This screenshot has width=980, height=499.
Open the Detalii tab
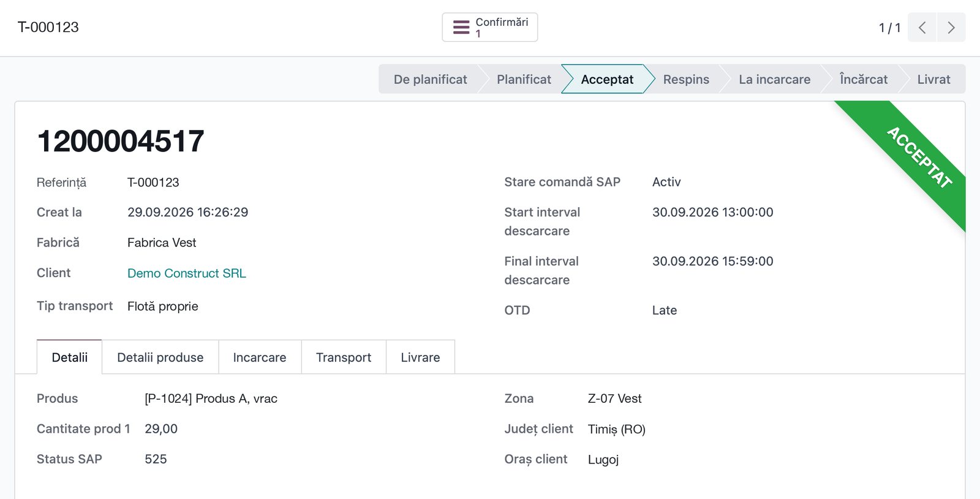point(70,357)
